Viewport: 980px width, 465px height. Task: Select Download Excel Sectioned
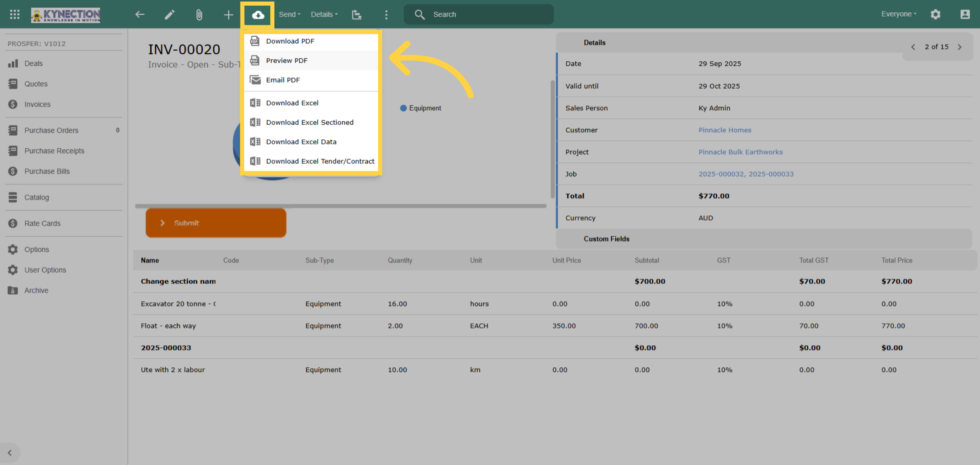click(x=311, y=122)
